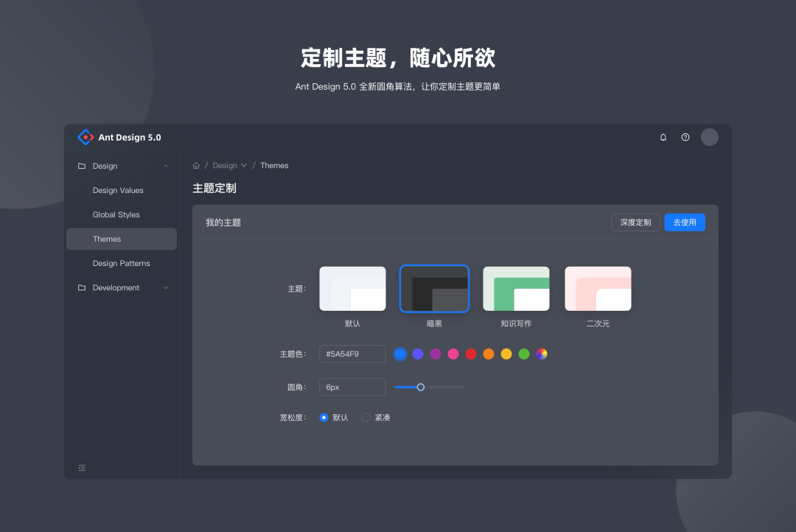The width and height of the screenshot is (796, 532).
Task: Collapse sidebar with the bottom menu icon
Action: point(82,468)
